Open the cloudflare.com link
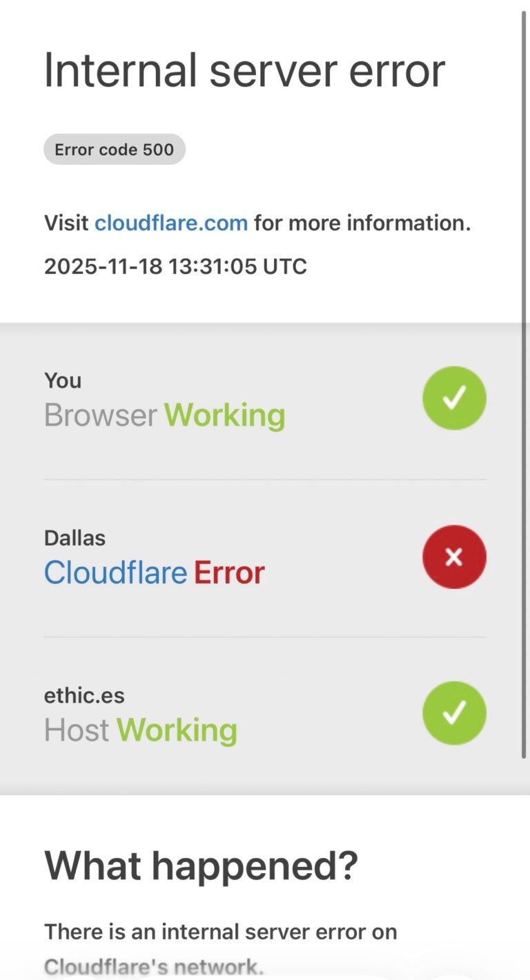 (170, 222)
